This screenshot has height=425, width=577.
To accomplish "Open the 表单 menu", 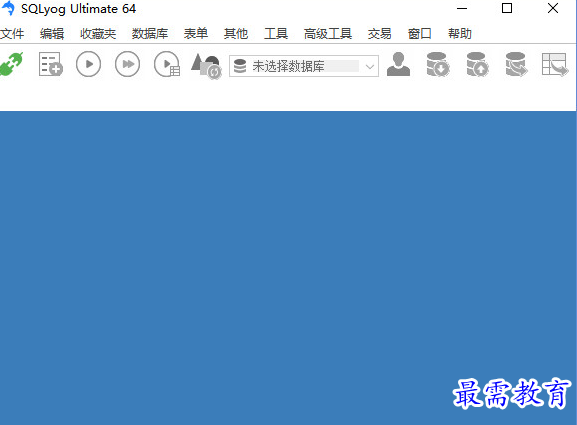I will pyautogui.click(x=196, y=34).
